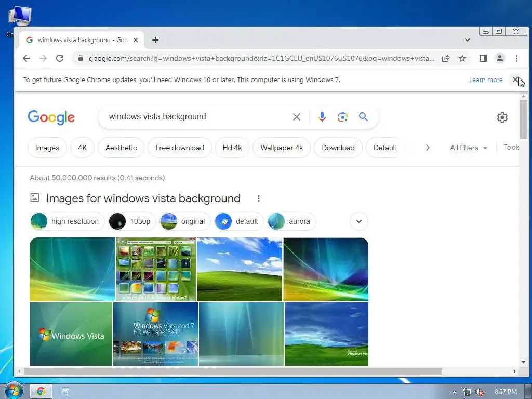Search by image with Lens icon
The height and width of the screenshot is (399, 532).
click(x=343, y=117)
